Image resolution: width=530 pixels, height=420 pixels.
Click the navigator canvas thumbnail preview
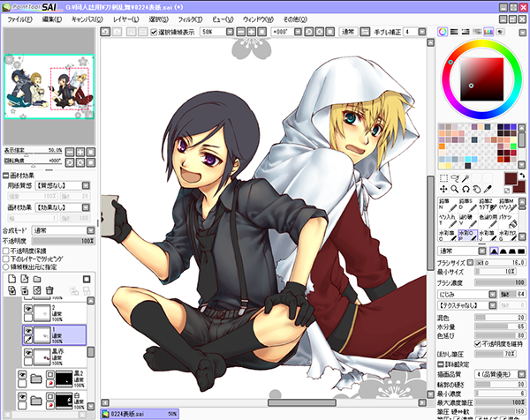[x=49, y=86]
